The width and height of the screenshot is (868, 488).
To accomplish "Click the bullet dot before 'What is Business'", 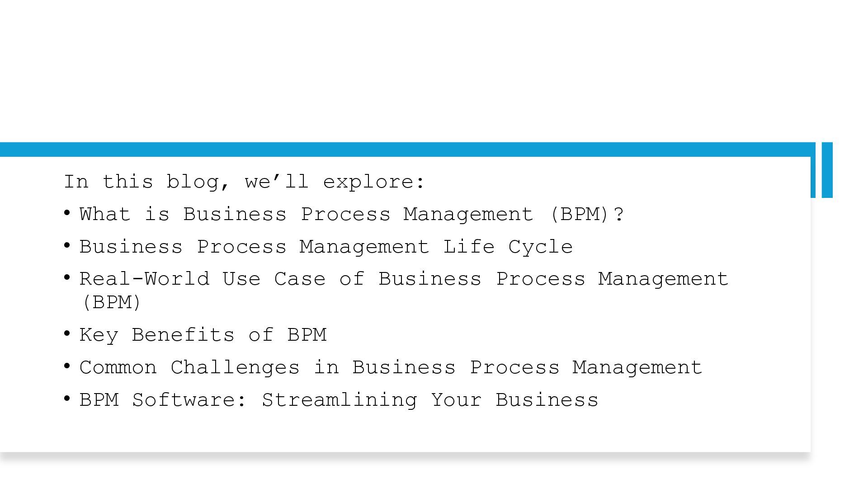I will [x=67, y=213].
